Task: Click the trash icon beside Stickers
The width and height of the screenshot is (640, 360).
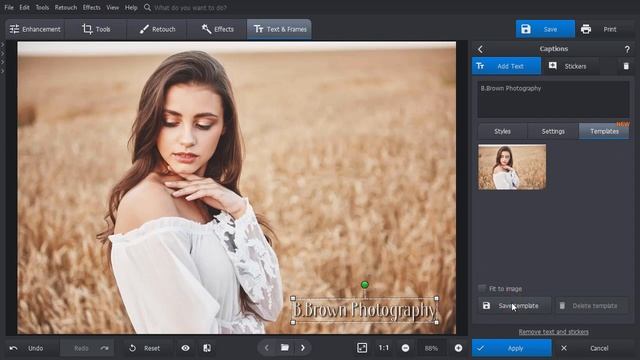Action: point(626,66)
